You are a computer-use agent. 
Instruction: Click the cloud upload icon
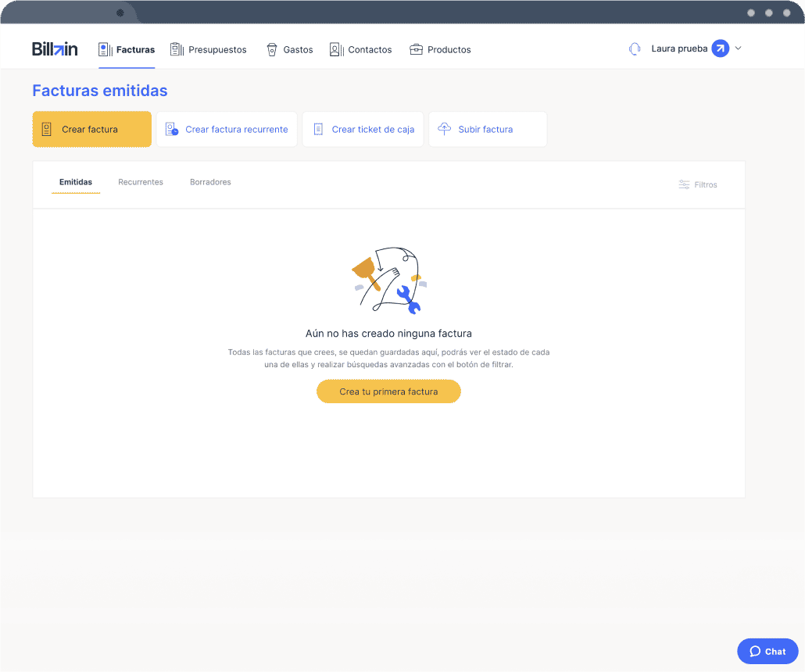tap(444, 129)
